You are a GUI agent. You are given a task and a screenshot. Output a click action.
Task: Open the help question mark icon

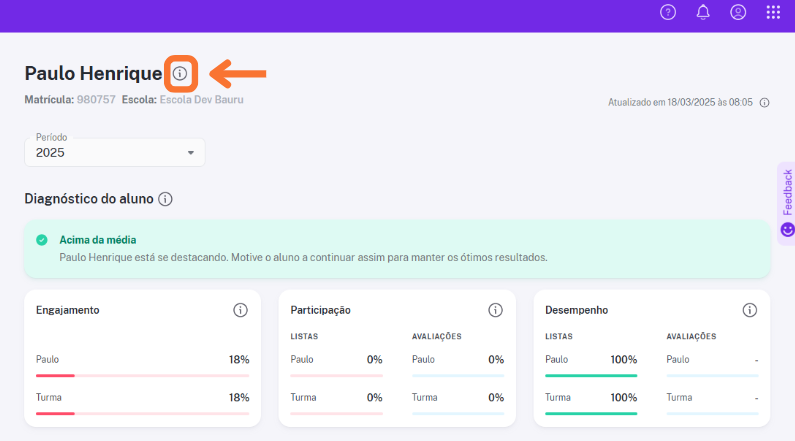[x=668, y=12]
